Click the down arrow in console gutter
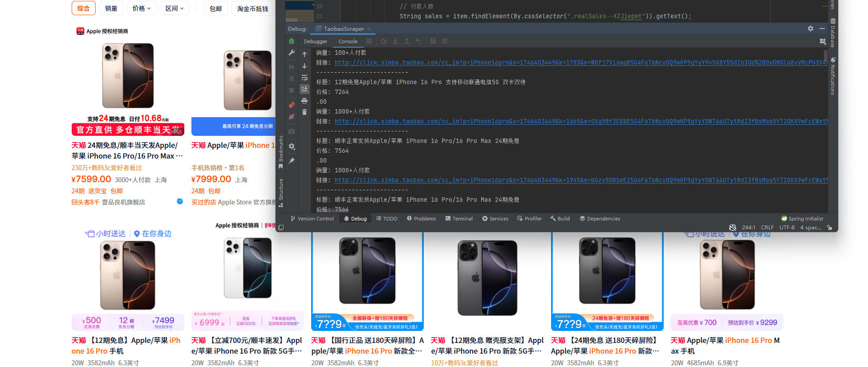 pyautogui.click(x=304, y=66)
